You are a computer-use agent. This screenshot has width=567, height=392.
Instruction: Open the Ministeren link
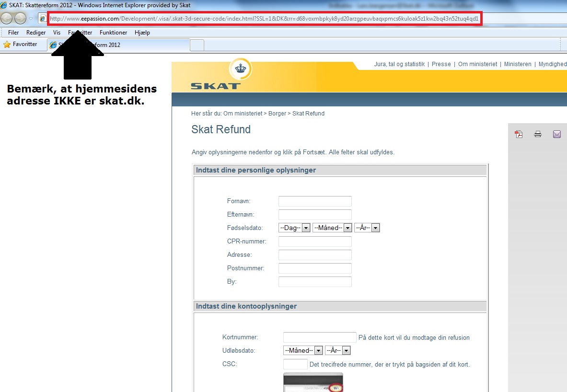[x=518, y=64]
